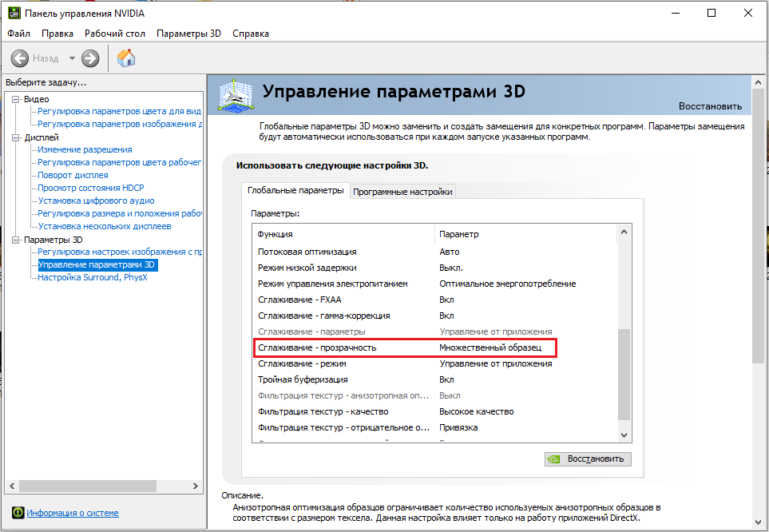Click the Высокое качество value
This screenshot has width=769, height=532.
tap(476, 411)
